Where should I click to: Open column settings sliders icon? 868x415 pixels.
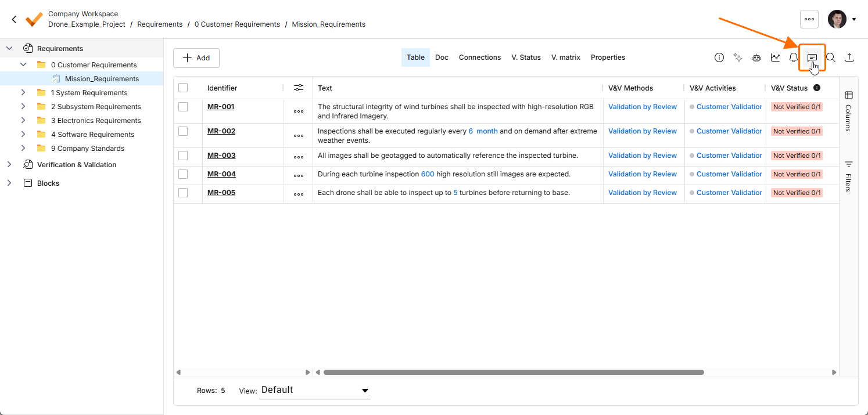pos(299,88)
